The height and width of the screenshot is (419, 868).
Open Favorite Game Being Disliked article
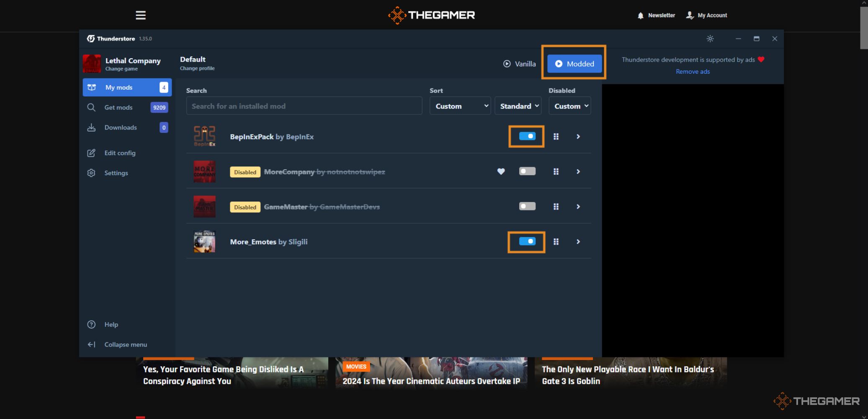pyautogui.click(x=223, y=375)
